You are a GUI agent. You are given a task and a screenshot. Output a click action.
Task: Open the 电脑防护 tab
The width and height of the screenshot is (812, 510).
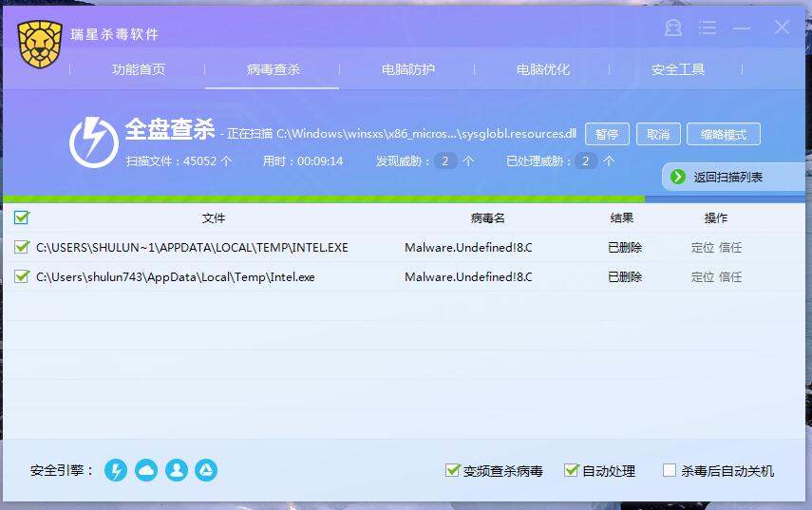[x=408, y=69]
